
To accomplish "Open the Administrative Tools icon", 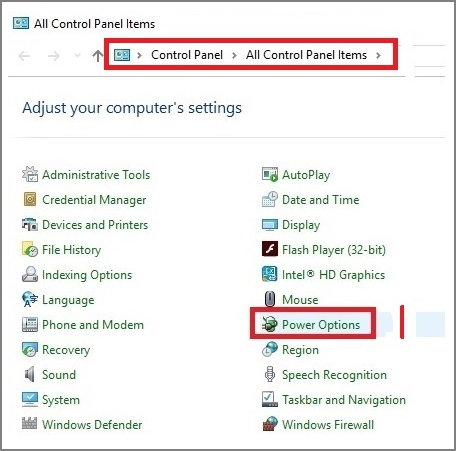I will [x=30, y=174].
